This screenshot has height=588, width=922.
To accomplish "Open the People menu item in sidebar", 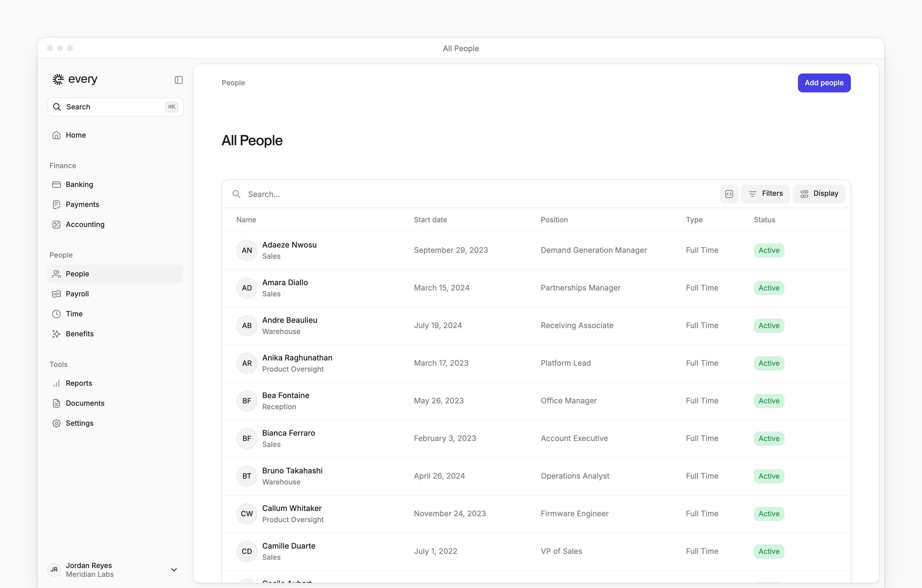I will point(115,274).
